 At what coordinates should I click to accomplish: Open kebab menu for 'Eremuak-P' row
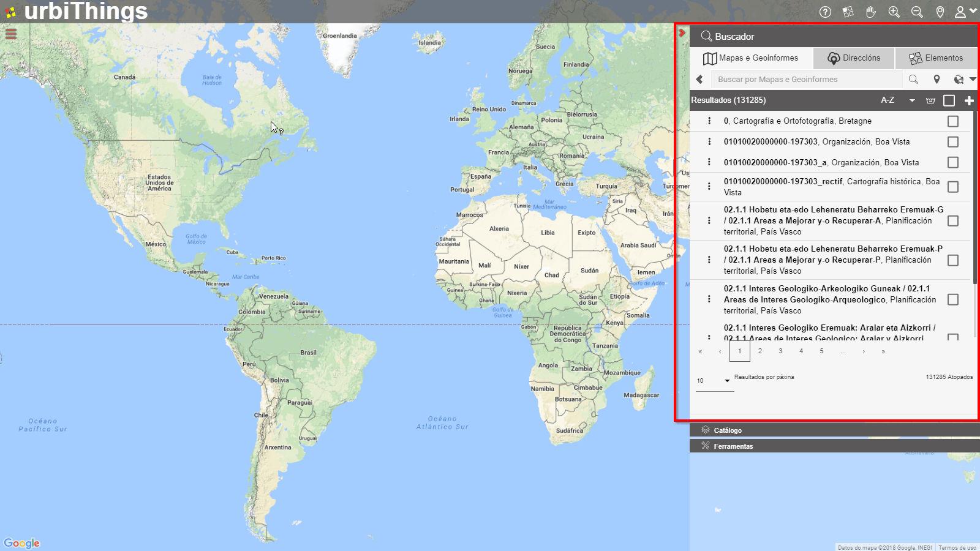(x=709, y=260)
